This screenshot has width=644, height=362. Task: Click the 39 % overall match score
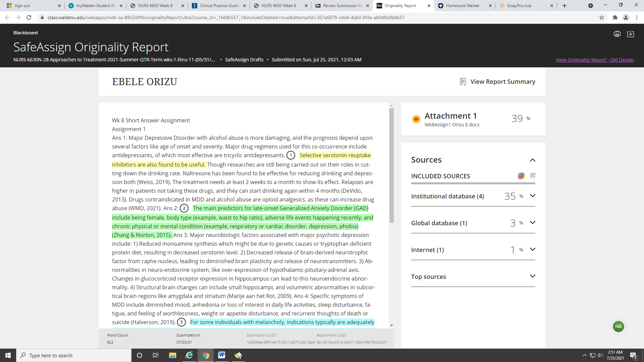(x=521, y=119)
